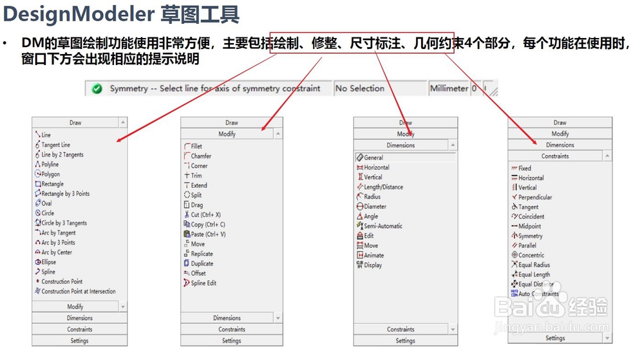
Task: Down arrow beside third panel Constraints
Action: (453, 329)
